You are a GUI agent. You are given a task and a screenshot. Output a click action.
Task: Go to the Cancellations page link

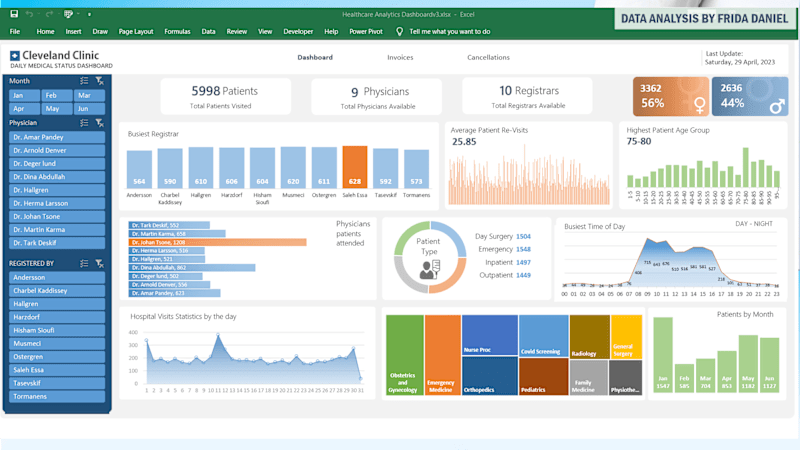(x=488, y=58)
